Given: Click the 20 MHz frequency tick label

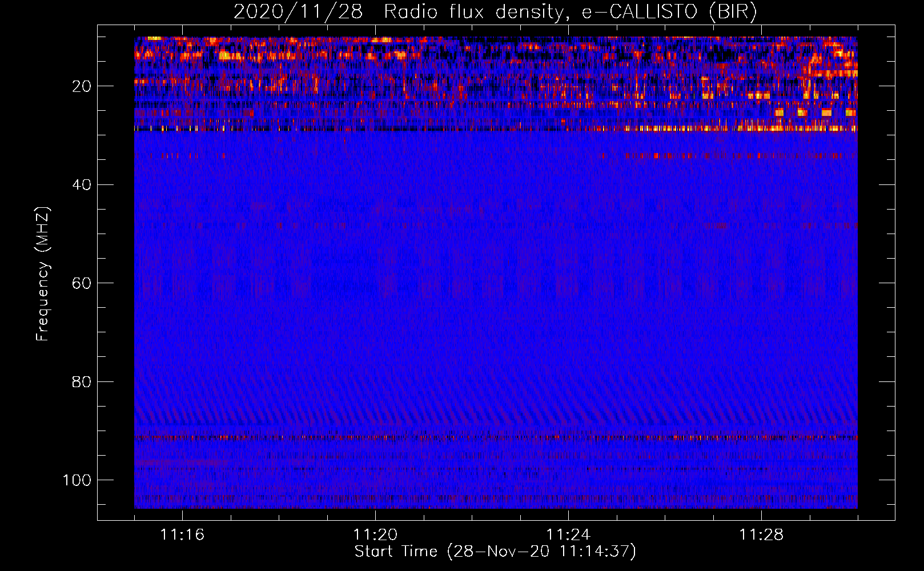Looking at the screenshot, I should pyautogui.click(x=82, y=86).
